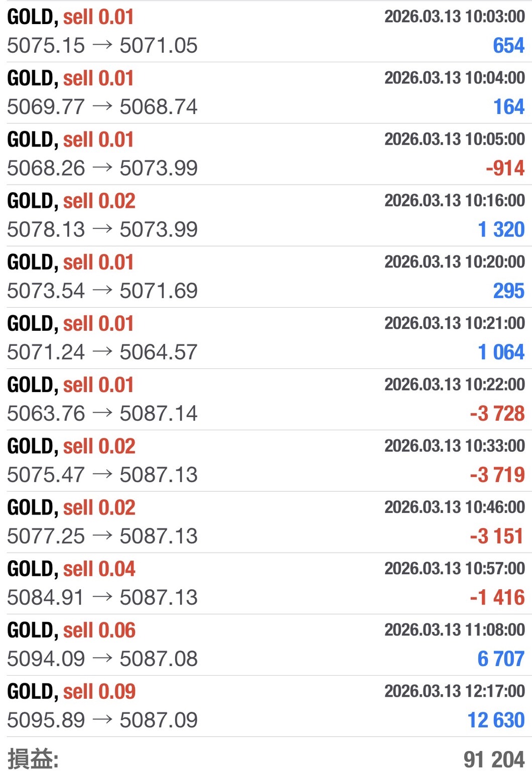532x776 pixels.
Task: Select the GOLD sell 0.09 trade label
Action: (x=71, y=691)
